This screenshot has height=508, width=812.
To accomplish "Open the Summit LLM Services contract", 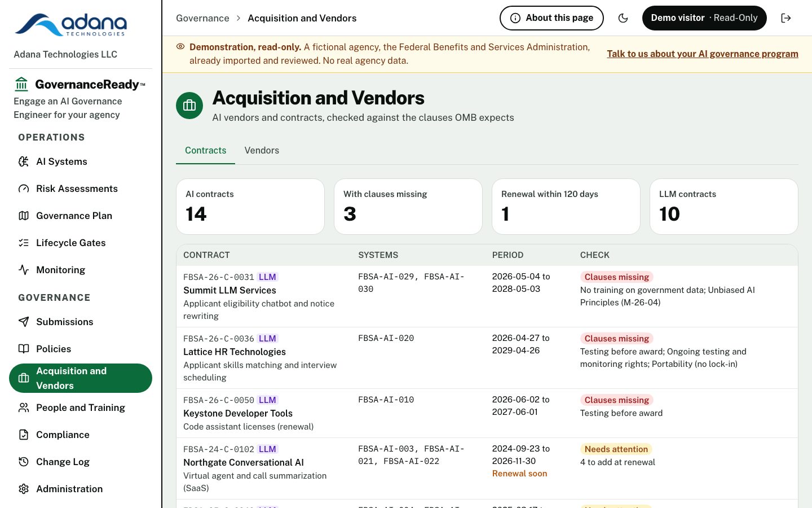I will pyautogui.click(x=230, y=290).
